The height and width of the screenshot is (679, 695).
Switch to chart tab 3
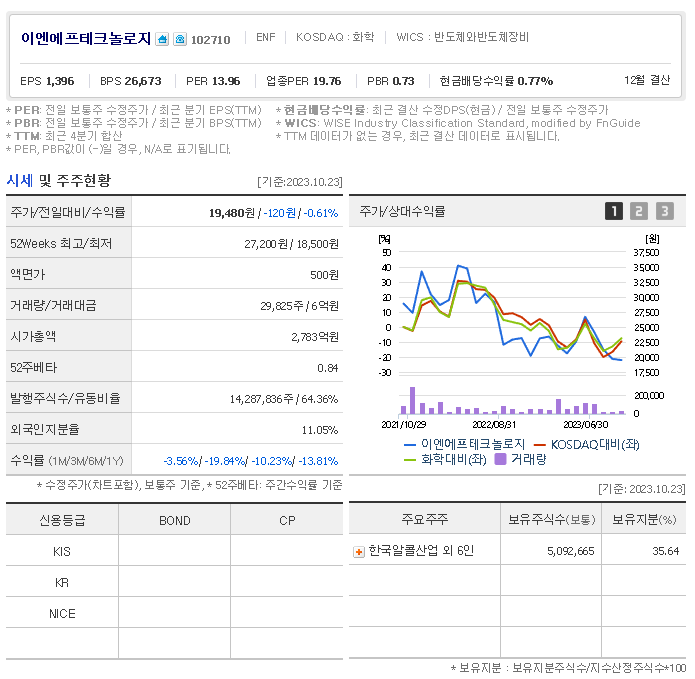click(664, 211)
